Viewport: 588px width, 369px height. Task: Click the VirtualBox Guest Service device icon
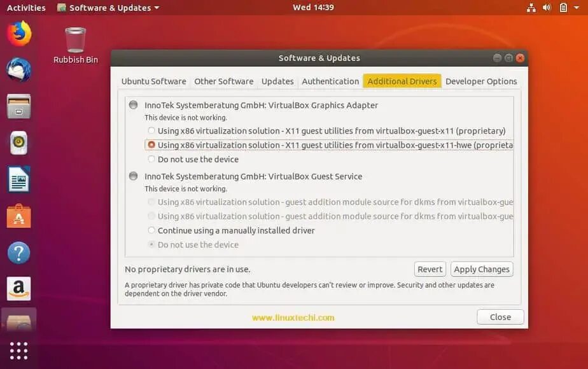pos(133,176)
